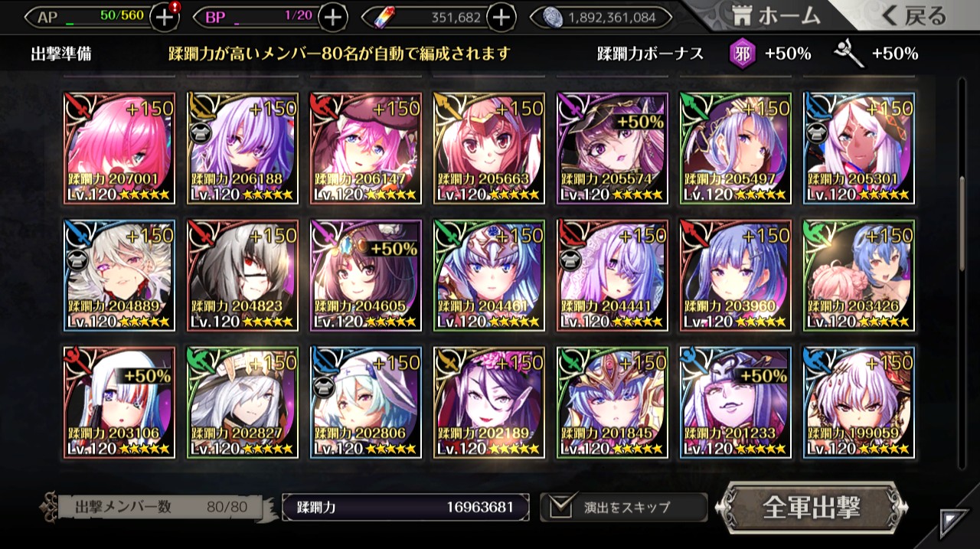Click the vertical scrollbar on the right
Image resolution: width=980 pixels, height=549 pixels.
click(962, 224)
